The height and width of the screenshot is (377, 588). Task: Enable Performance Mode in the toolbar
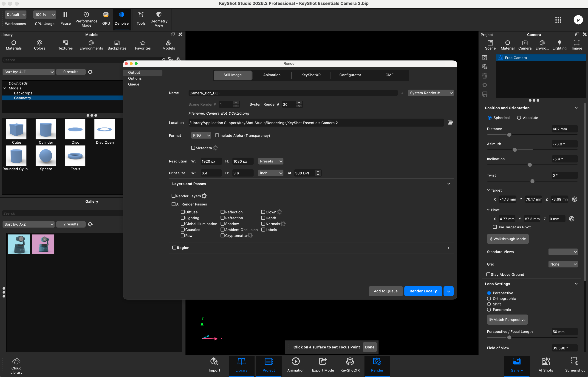[x=86, y=19]
